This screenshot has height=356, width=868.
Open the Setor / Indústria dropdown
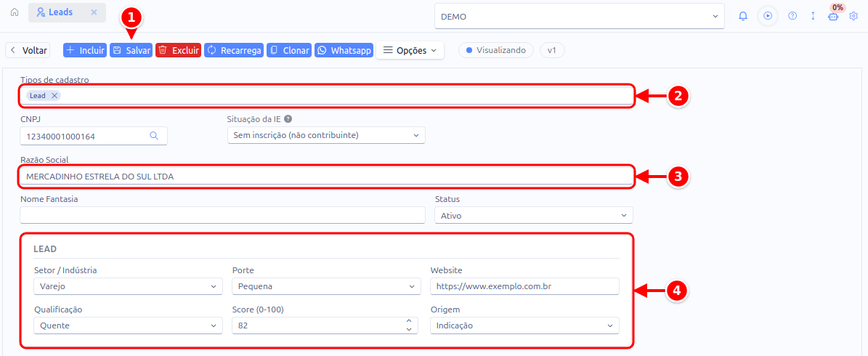[x=128, y=286]
